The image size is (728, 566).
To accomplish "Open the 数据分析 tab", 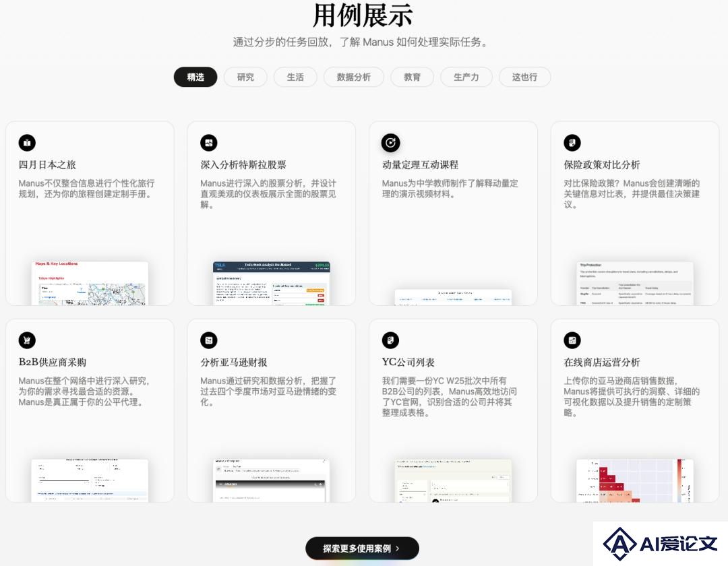I will (354, 77).
